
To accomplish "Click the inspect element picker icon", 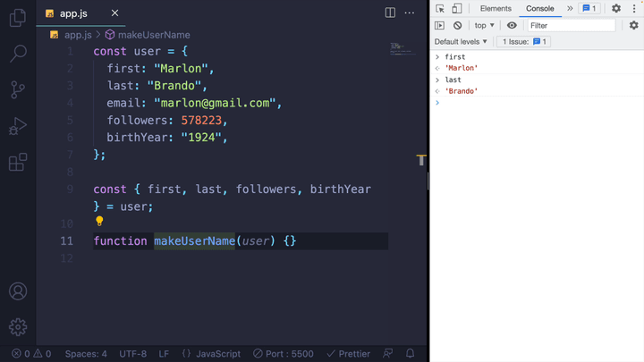I will point(440,9).
